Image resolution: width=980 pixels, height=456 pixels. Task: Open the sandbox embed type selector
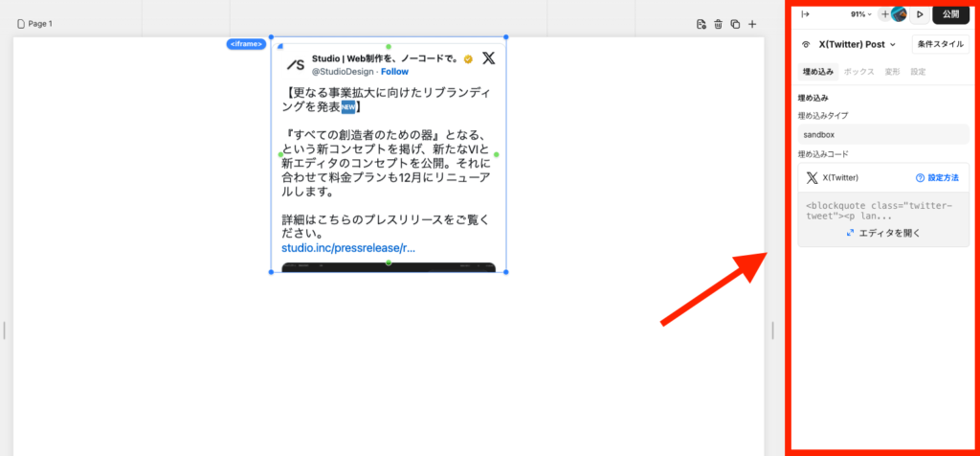pos(882,134)
